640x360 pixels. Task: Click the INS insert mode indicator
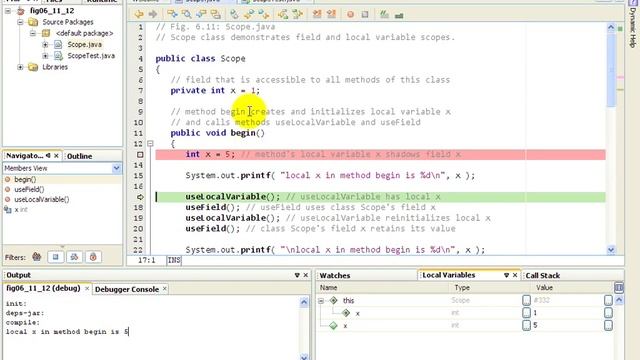click(x=174, y=260)
